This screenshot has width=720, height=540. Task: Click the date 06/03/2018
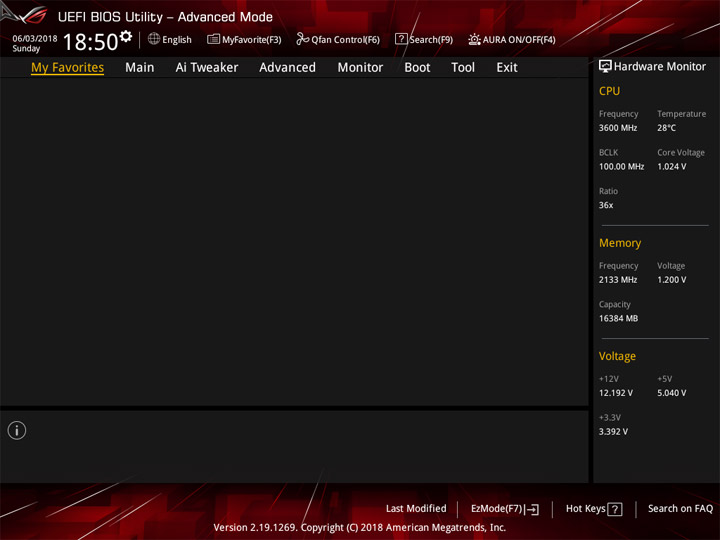tap(35, 39)
